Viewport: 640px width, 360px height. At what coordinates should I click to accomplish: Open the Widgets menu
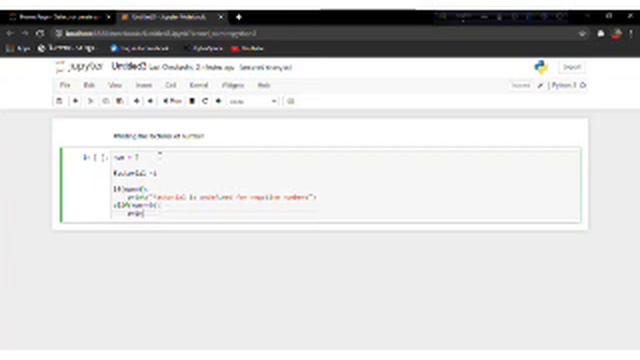tap(233, 85)
